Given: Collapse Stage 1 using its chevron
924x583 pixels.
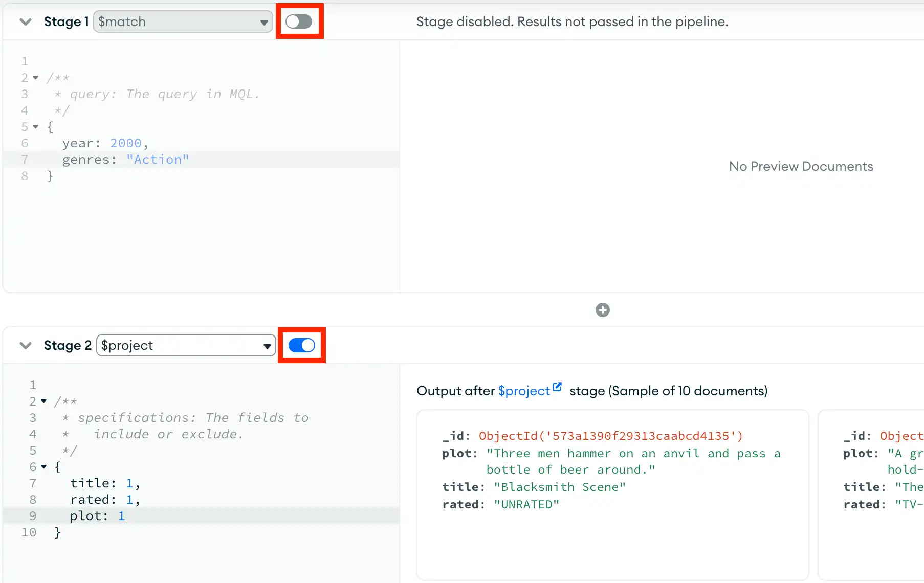Looking at the screenshot, I should tap(25, 22).
